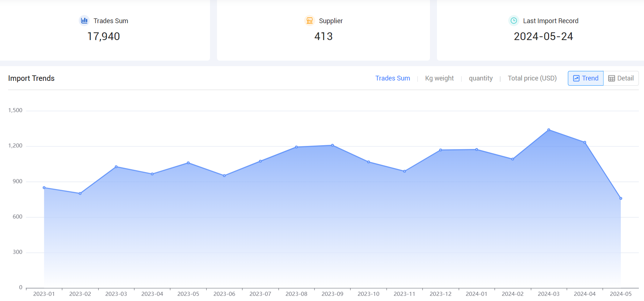644x301 pixels.
Task: Click the 413 supplier count value
Action: point(323,36)
